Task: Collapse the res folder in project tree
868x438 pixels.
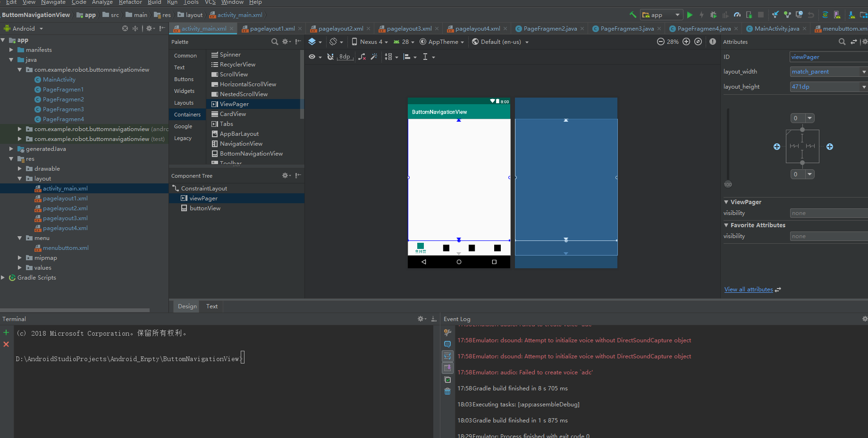Action: (11, 159)
